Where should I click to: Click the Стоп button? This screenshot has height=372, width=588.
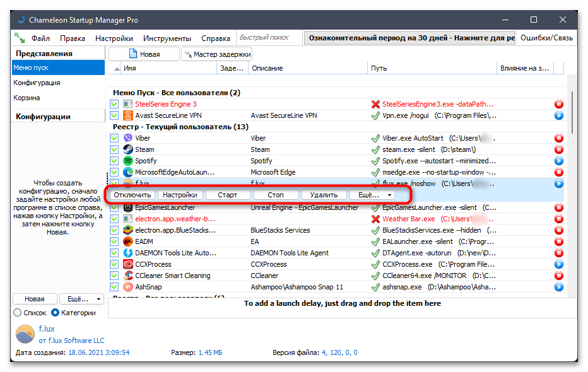point(276,195)
